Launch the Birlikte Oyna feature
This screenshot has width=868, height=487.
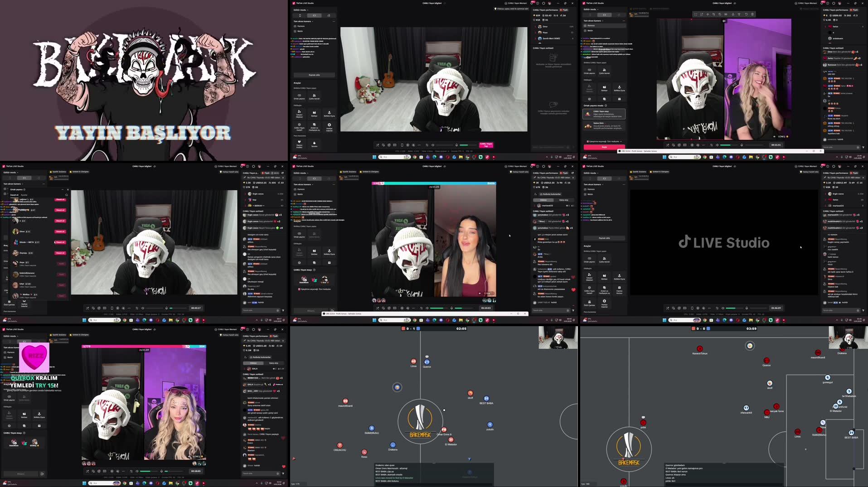(329, 115)
